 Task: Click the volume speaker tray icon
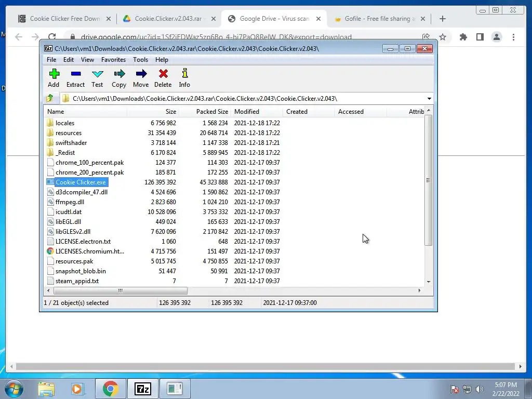click(x=480, y=389)
